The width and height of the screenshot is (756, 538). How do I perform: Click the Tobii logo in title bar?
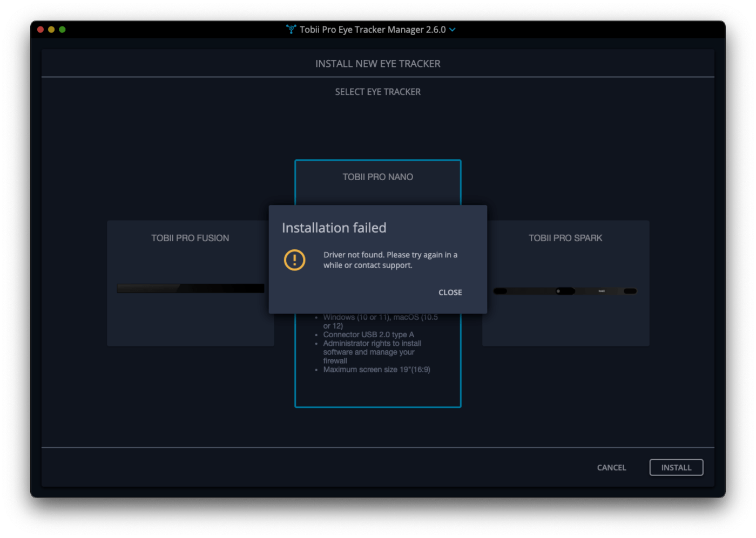[x=291, y=30]
